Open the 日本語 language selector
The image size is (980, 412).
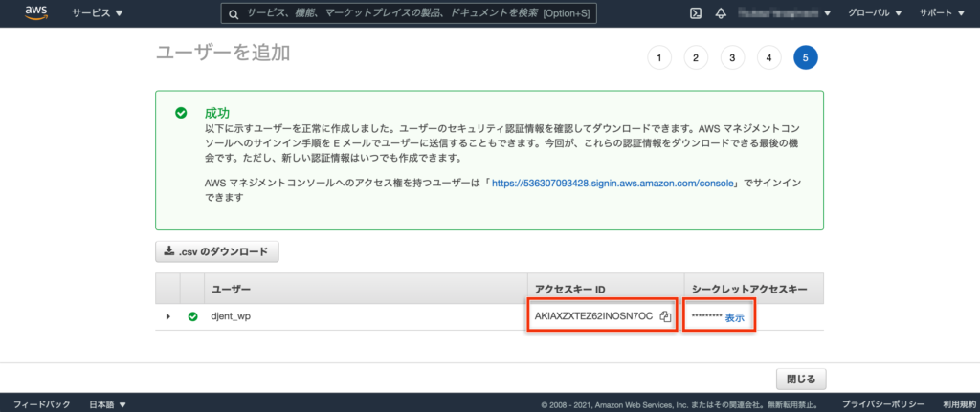point(107,404)
